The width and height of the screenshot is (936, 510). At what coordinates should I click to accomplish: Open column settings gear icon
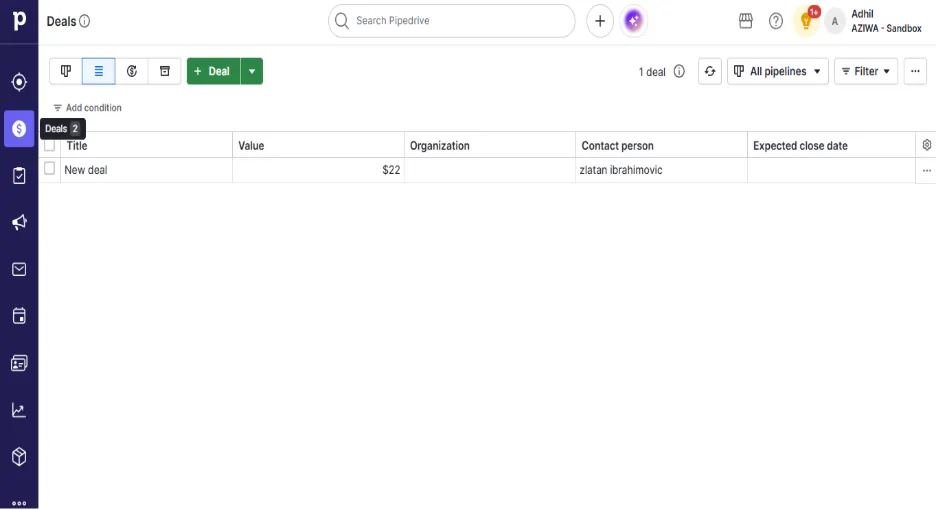(x=926, y=145)
